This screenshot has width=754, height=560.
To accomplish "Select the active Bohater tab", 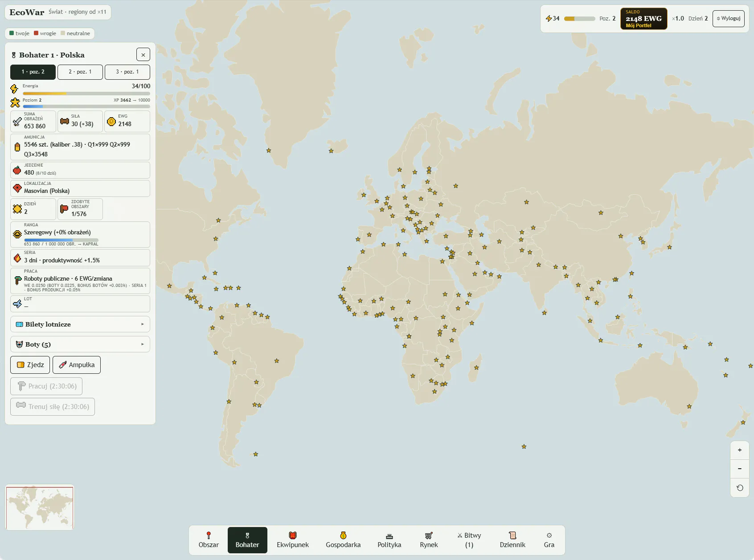I will (247, 540).
